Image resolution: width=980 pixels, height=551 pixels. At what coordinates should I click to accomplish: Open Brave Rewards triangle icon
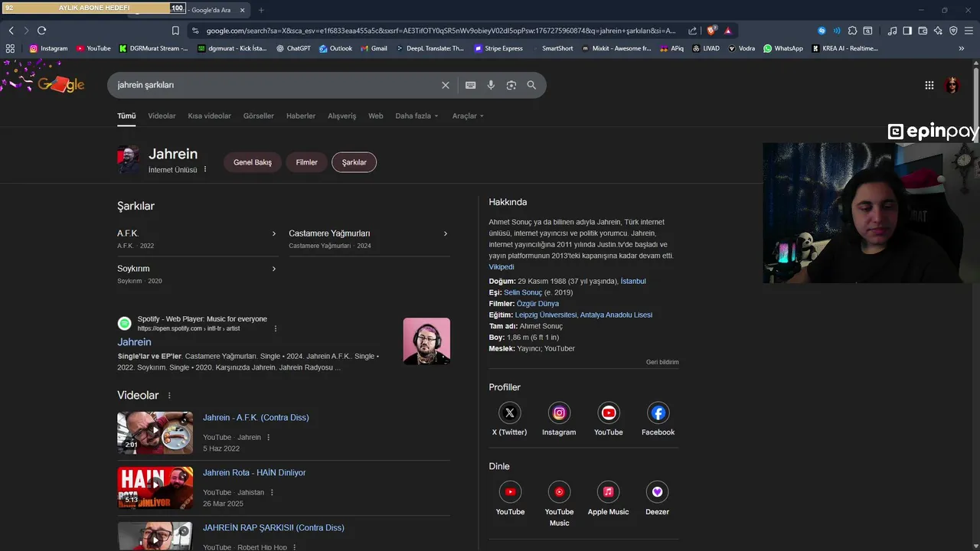click(x=728, y=31)
